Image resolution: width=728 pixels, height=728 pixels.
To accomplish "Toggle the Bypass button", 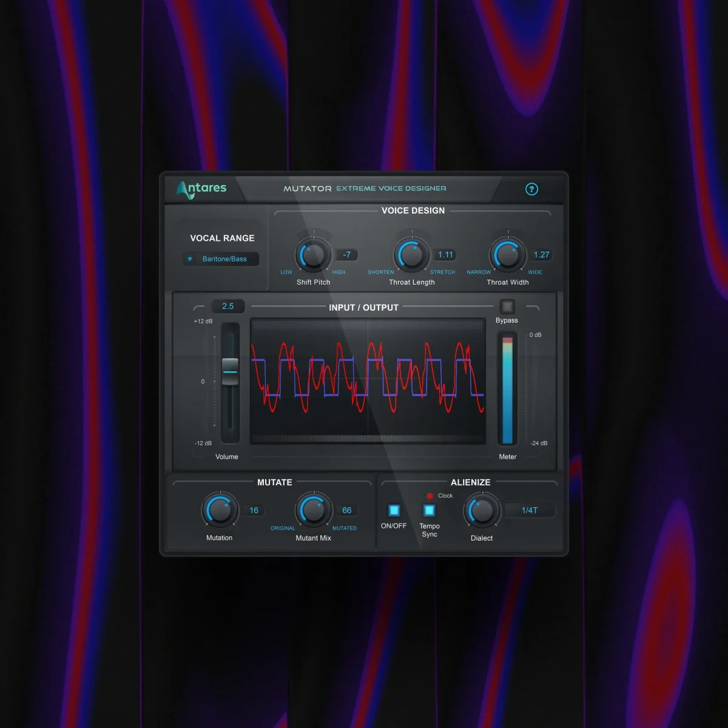I will 507,306.
